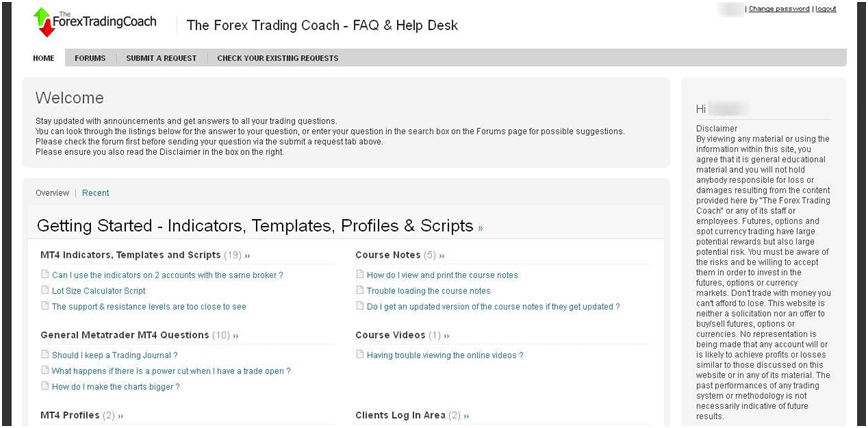The width and height of the screenshot is (868, 428).
Task: Click document icon beside How do I view and print course notes
Action: [360, 275]
